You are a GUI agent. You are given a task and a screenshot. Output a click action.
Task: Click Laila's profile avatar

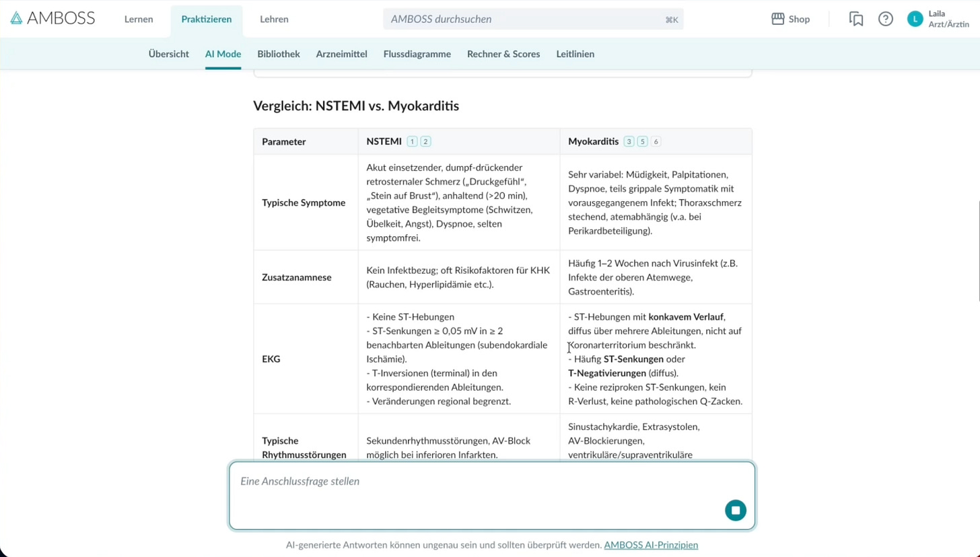tap(915, 19)
